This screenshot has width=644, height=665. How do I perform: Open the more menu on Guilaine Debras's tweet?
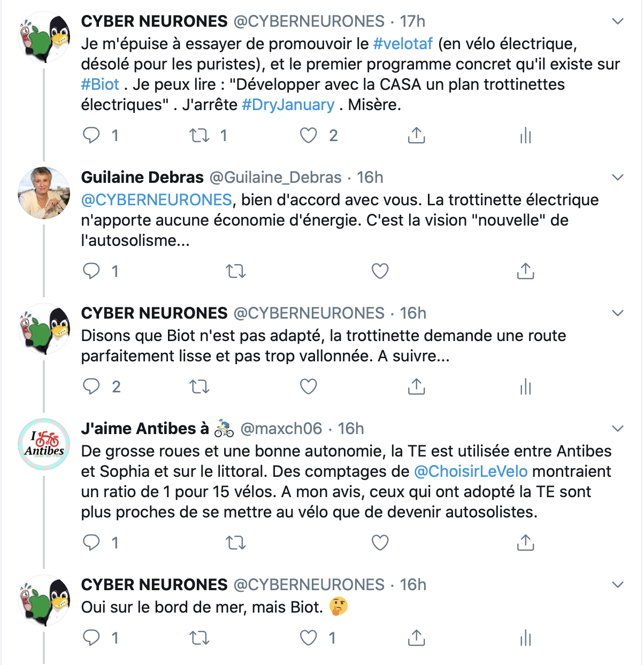click(x=618, y=177)
